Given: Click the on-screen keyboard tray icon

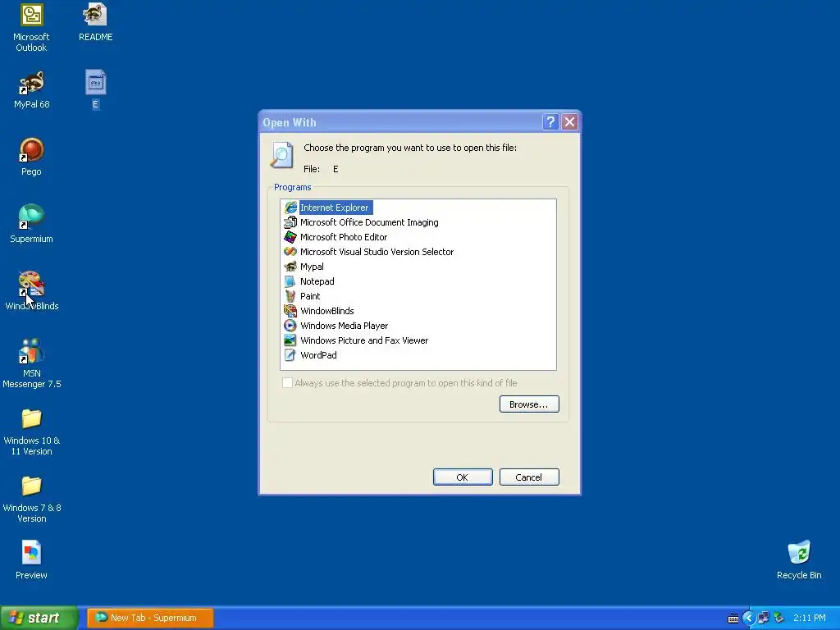Looking at the screenshot, I should (x=733, y=619).
